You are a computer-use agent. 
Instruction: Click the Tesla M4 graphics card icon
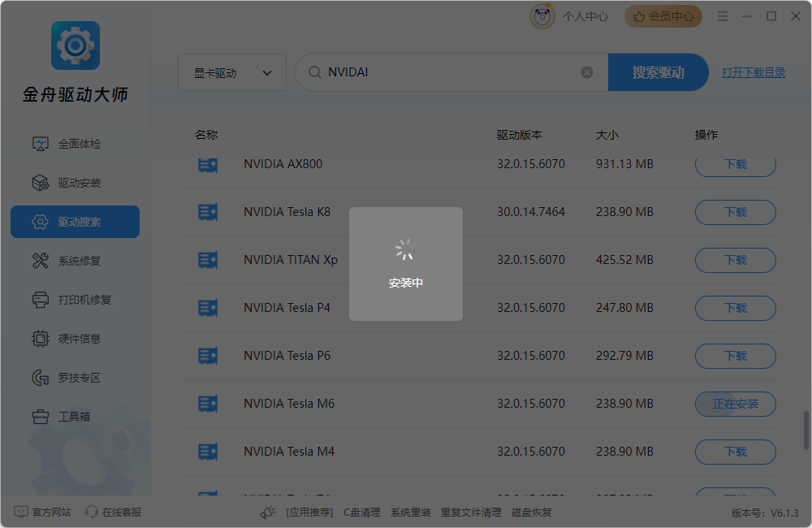(208, 452)
